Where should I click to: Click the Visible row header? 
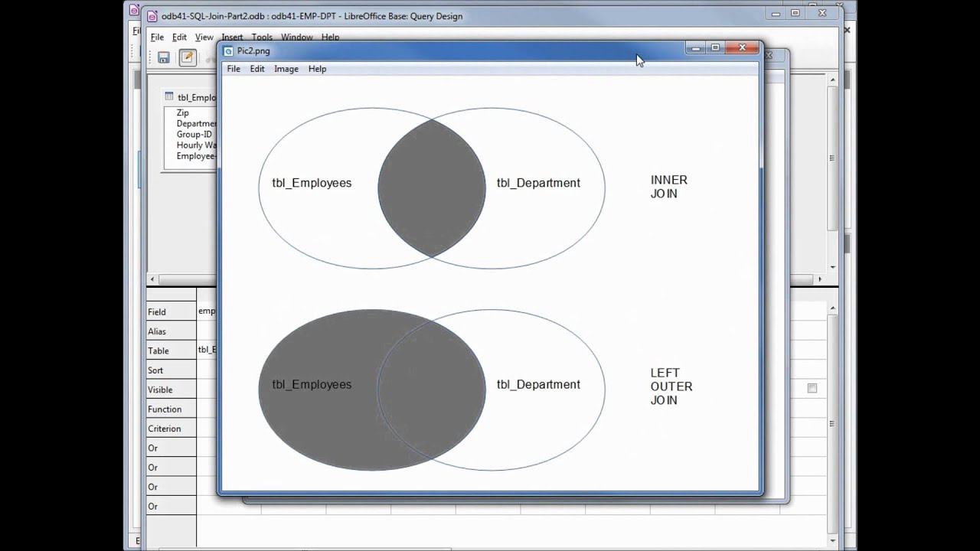(171, 390)
